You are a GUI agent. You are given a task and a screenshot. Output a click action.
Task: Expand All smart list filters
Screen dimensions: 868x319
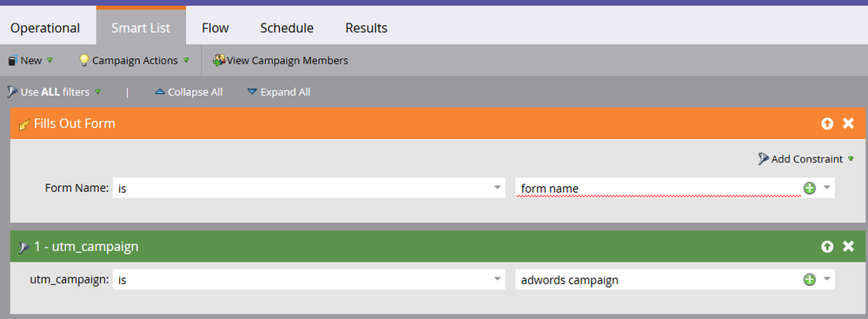point(279,92)
